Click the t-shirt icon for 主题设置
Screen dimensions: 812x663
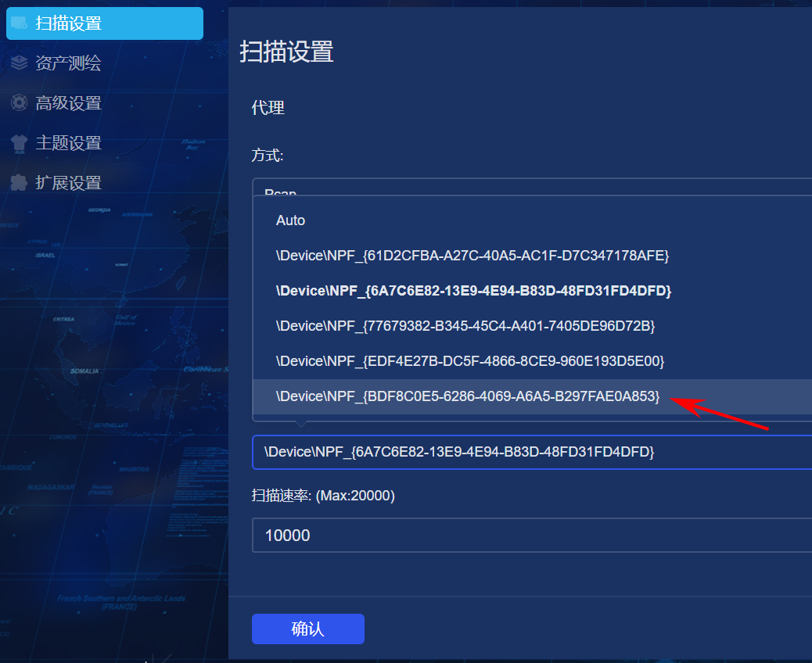click(x=19, y=143)
